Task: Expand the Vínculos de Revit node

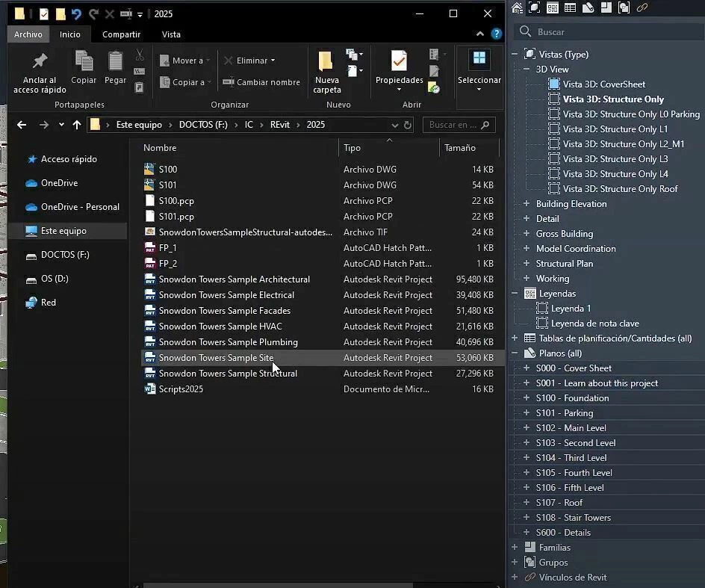Action: click(x=515, y=578)
